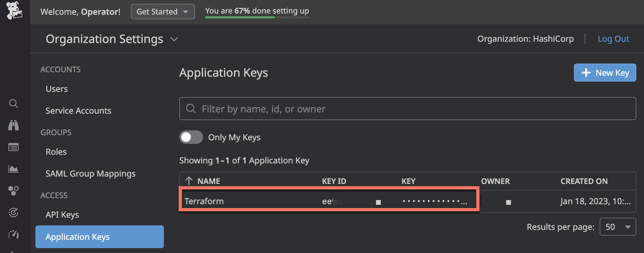Image resolution: width=644 pixels, height=253 pixels.
Task: Click the setup progress bar
Action: 257,17
